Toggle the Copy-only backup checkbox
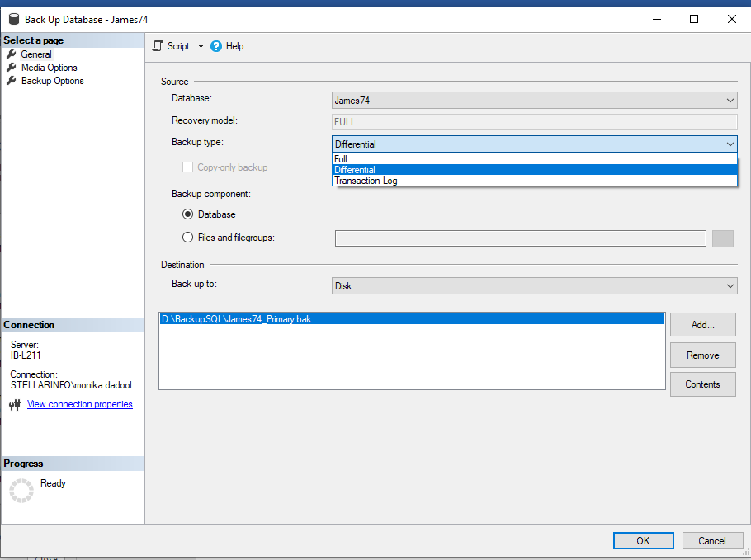 click(188, 167)
